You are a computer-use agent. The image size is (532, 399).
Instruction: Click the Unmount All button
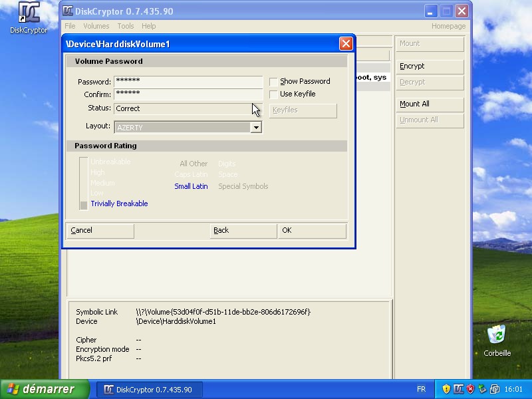click(430, 120)
